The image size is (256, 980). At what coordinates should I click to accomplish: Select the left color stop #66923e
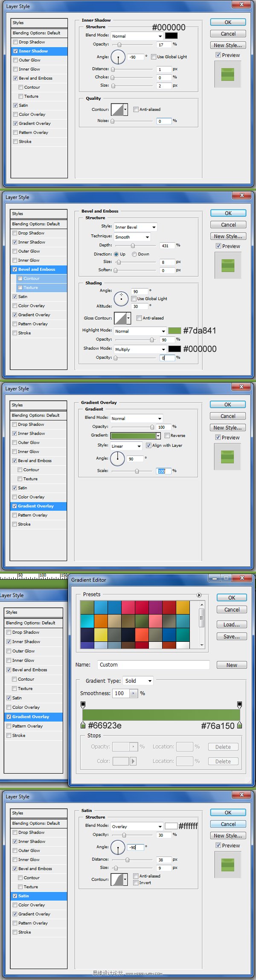tap(83, 725)
